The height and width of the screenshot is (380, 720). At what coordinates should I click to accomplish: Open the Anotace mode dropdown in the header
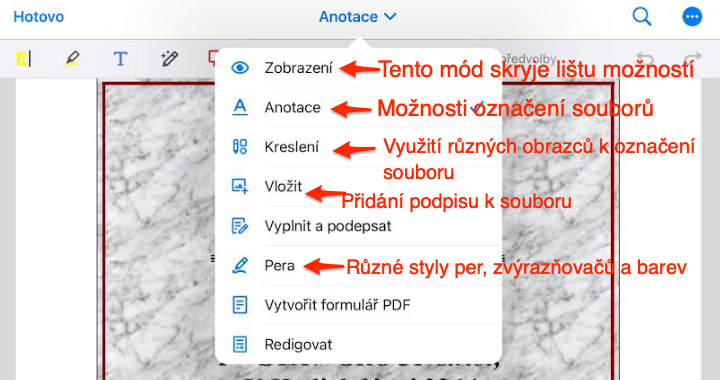357,17
